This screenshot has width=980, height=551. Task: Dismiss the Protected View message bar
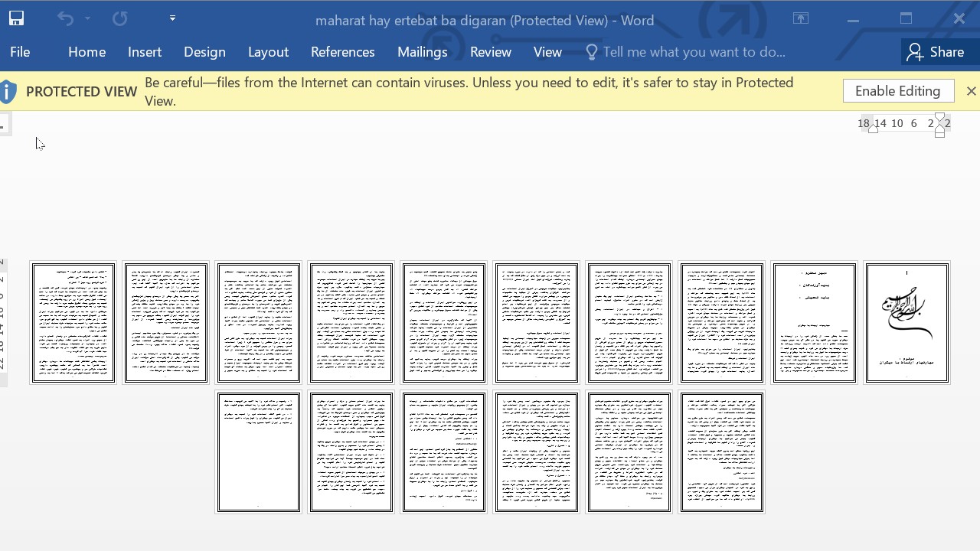click(971, 91)
